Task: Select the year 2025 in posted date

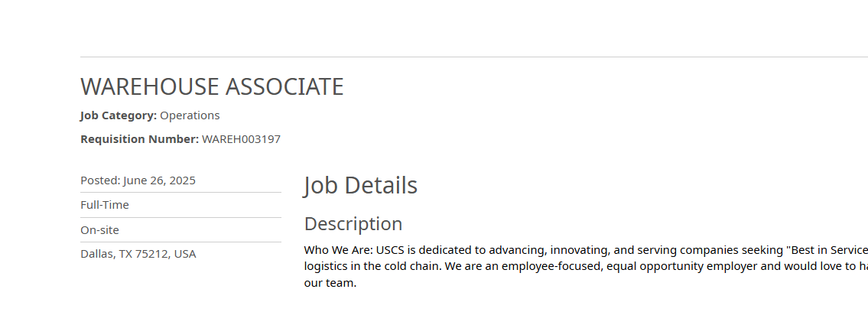Action: point(183,180)
